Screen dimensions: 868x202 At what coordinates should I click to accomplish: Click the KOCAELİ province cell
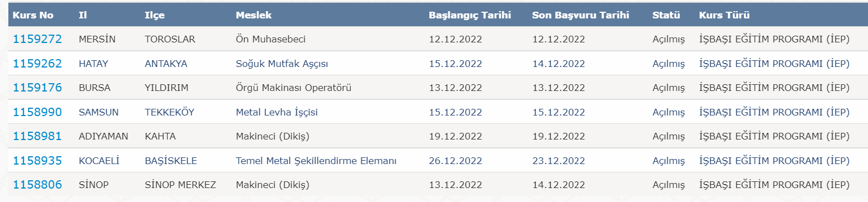click(x=99, y=161)
